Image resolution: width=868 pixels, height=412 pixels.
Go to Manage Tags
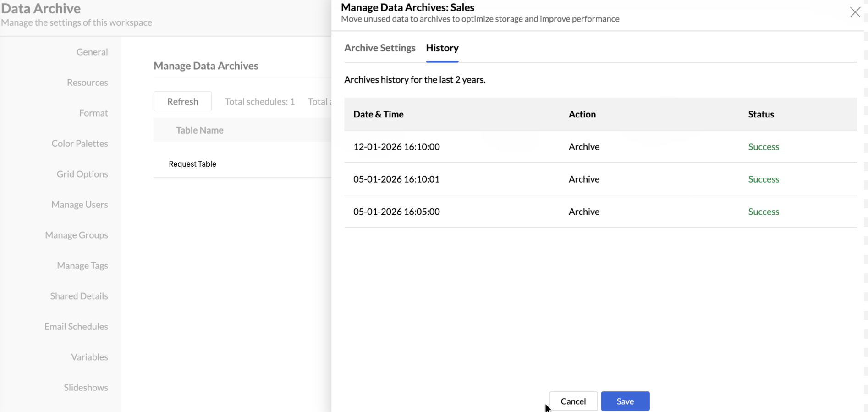click(x=82, y=266)
